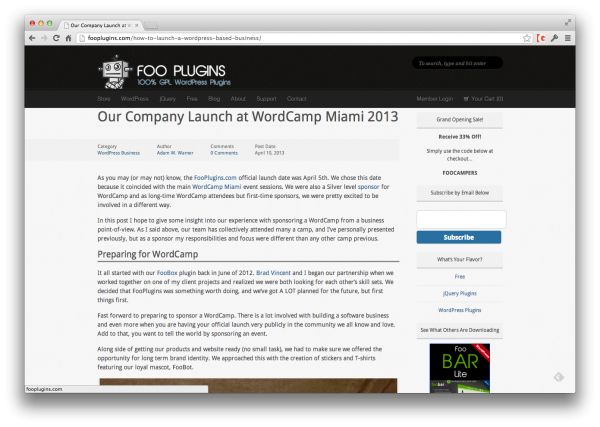The width and height of the screenshot is (600, 427).
Task: Bookmark this page with the star icon
Action: pyautogui.click(x=527, y=38)
